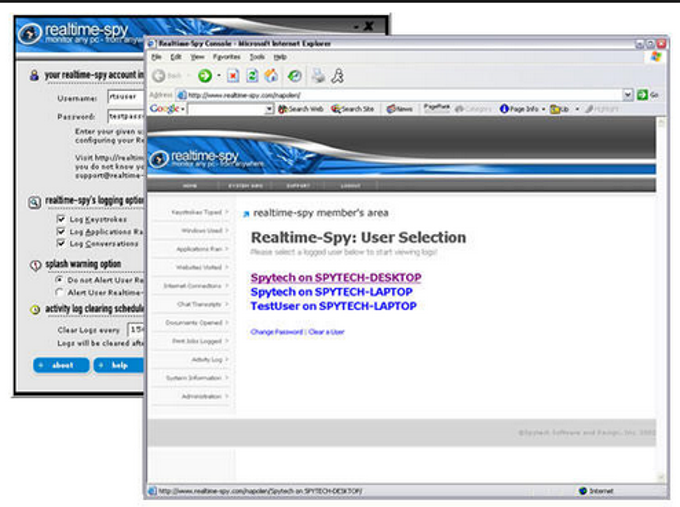Screen dimensions: 680x507
Task: Open the address bar dropdown arrow
Action: (628, 95)
